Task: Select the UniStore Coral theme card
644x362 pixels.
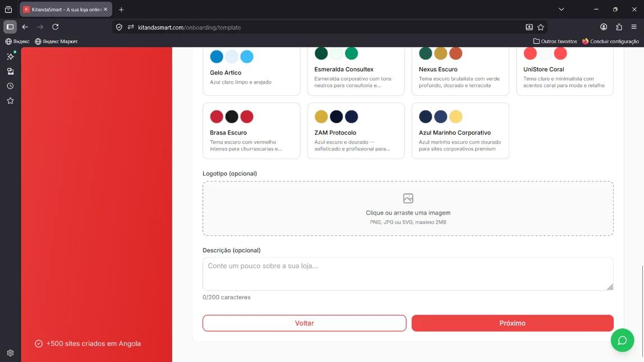Action: [565, 71]
